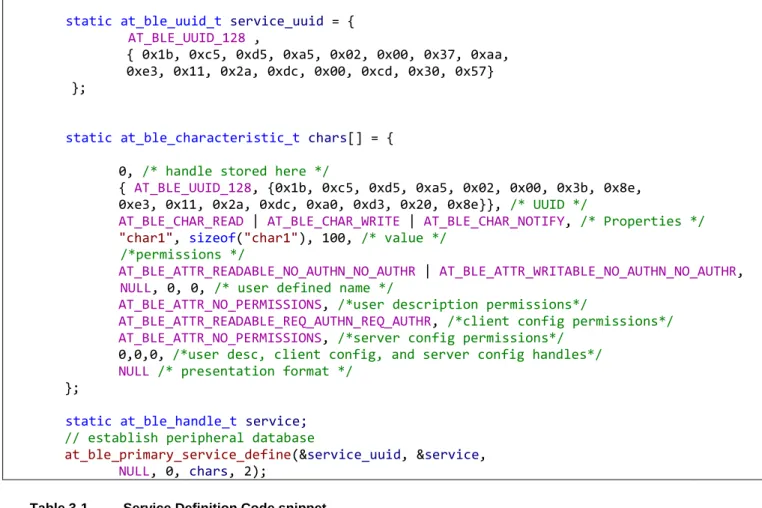Click the byte value 0x57 ending service UUID
This screenshot has width=762, height=508.
(470, 71)
